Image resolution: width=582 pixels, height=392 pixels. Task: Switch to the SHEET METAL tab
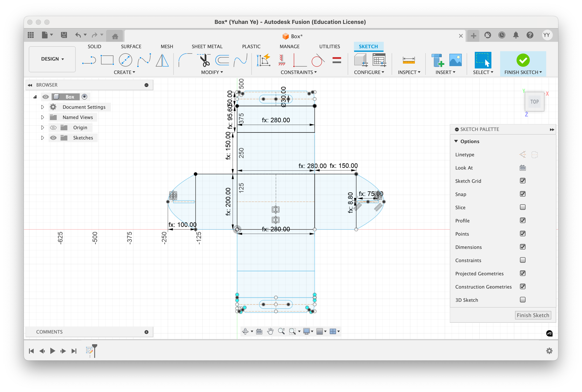click(x=207, y=46)
